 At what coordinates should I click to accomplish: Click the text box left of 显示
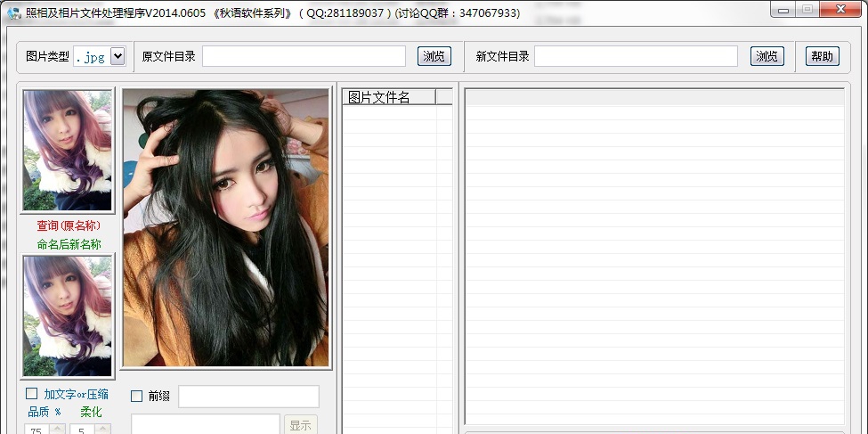206,424
